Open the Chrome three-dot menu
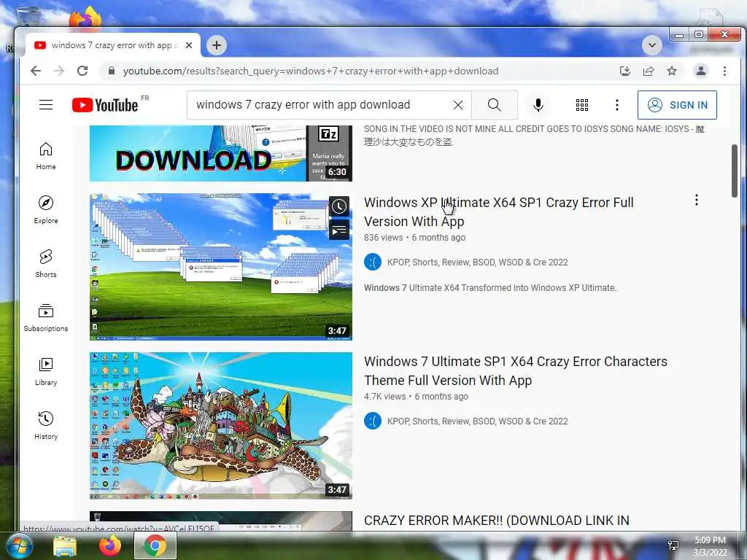 (x=724, y=71)
